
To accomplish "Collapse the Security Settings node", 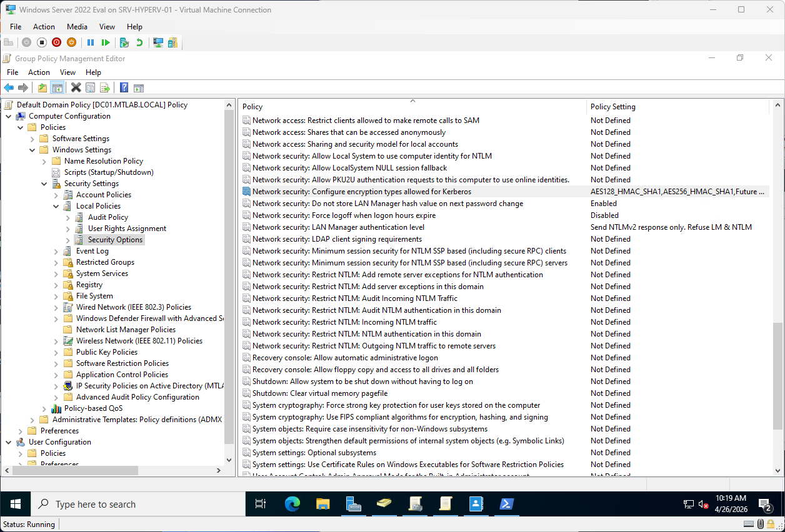I will (44, 184).
